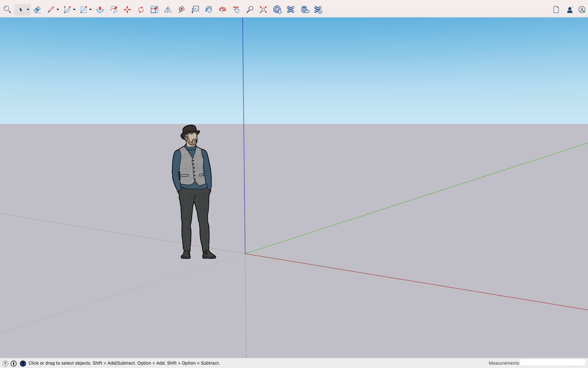The width and height of the screenshot is (588, 368).
Task: Select the Rectangle shape tool
Action: [x=84, y=10]
